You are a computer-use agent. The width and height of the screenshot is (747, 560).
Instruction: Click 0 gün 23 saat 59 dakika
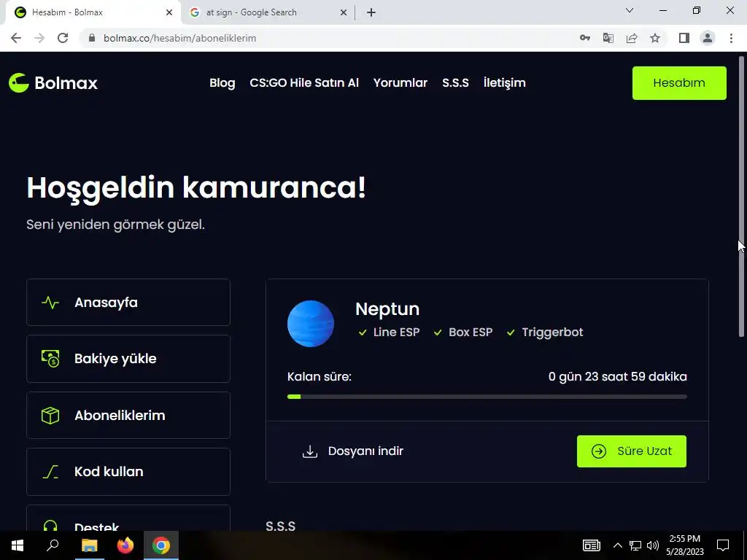[x=617, y=377]
